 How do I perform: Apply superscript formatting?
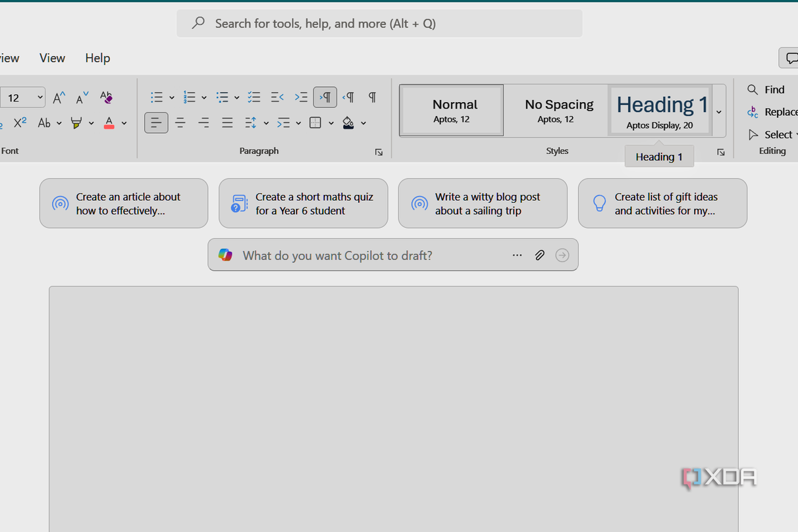(20, 122)
